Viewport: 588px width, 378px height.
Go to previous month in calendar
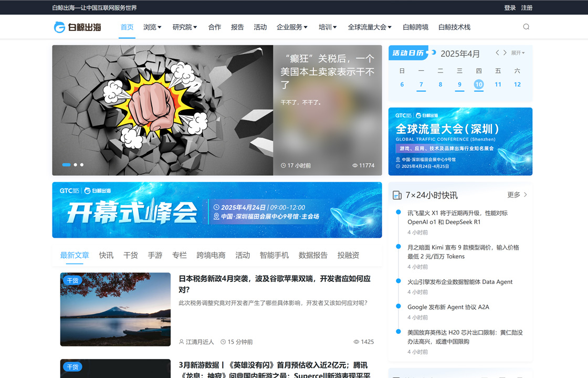(x=497, y=52)
